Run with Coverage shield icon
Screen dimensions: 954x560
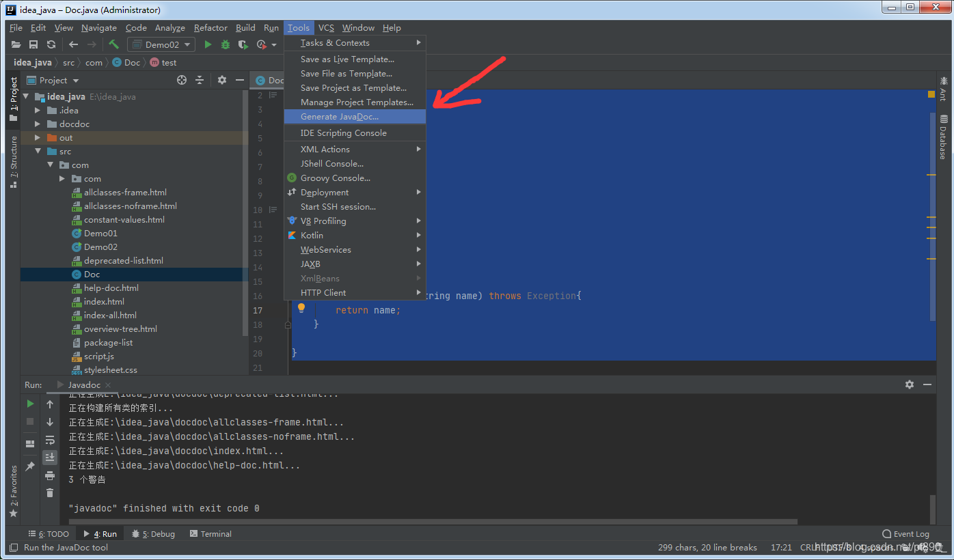click(x=243, y=44)
